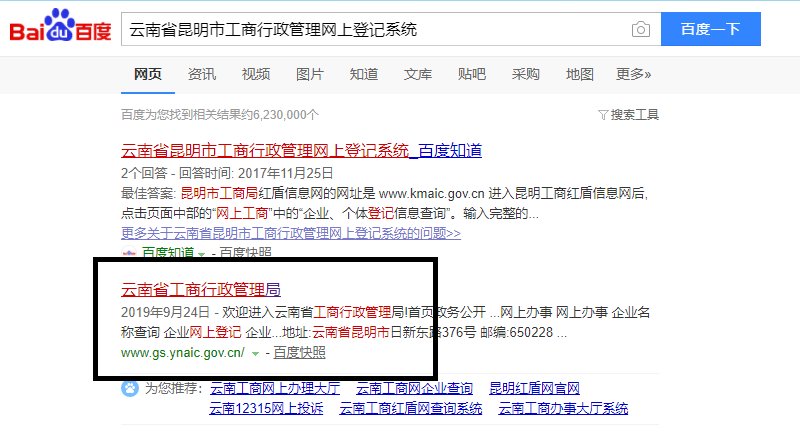Open suggestion 云南工商网上办理大厅
800x440 pixels.
pyautogui.click(x=274, y=388)
